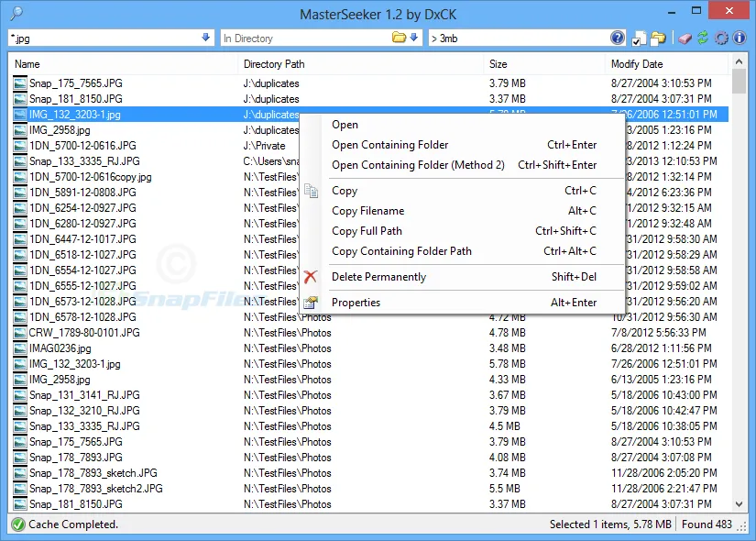The width and height of the screenshot is (756, 541).
Task: Click the image icon of 1DN_6447-12-1017.JPG
Action: (x=20, y=239)
